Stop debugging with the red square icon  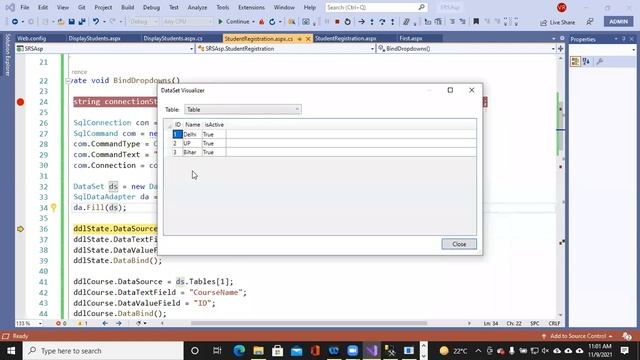coord(337,22)
